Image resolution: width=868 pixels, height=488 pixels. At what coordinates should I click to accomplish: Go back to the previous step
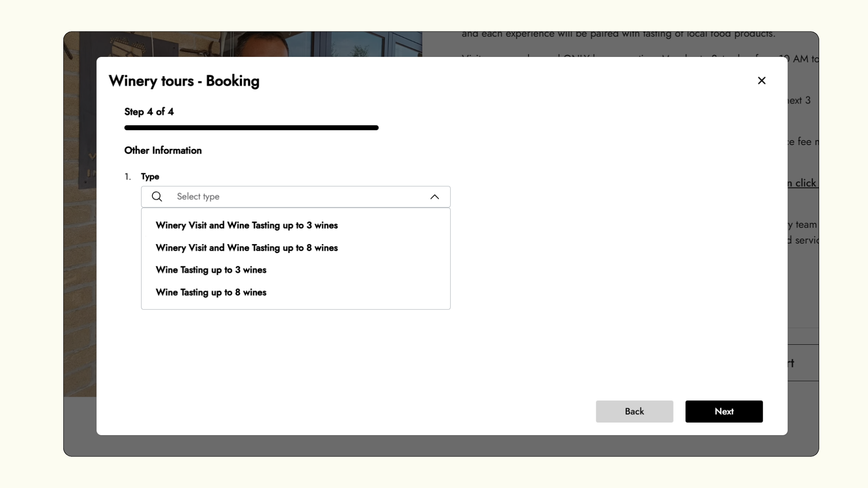point(634,411)
